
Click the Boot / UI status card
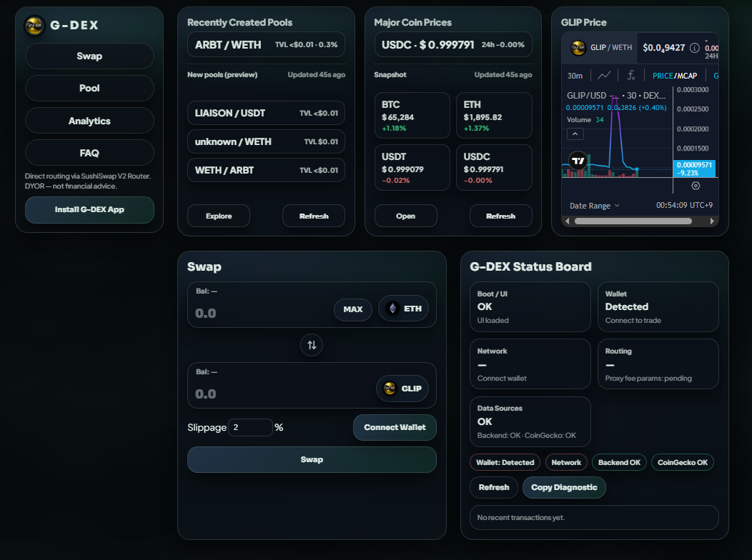[x=530, y=306]
